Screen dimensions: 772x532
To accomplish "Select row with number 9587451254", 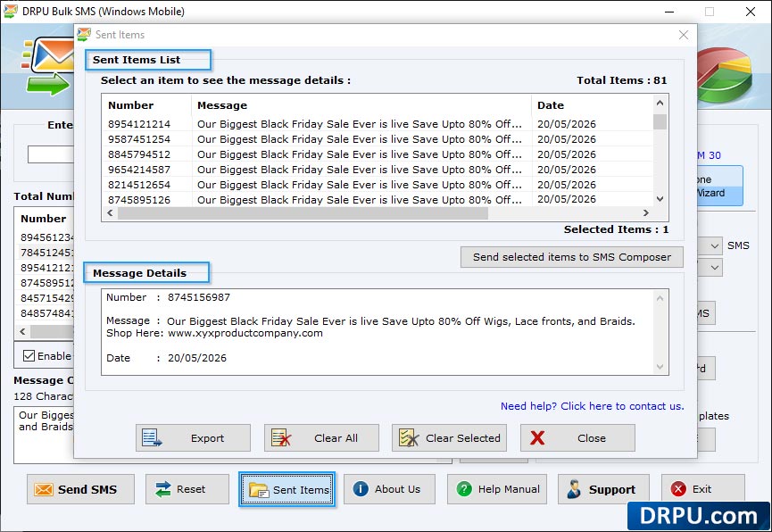I will coord(378,139).
